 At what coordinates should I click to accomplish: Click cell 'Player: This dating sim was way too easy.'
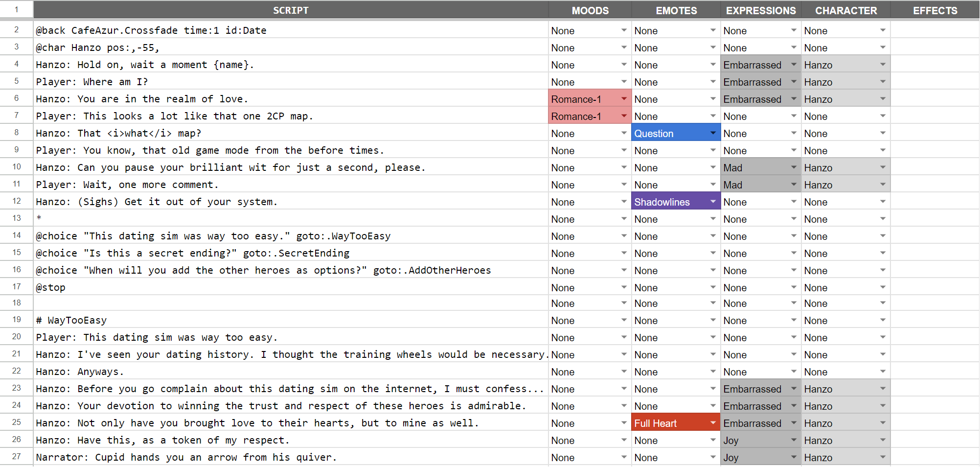click(291, 337)
